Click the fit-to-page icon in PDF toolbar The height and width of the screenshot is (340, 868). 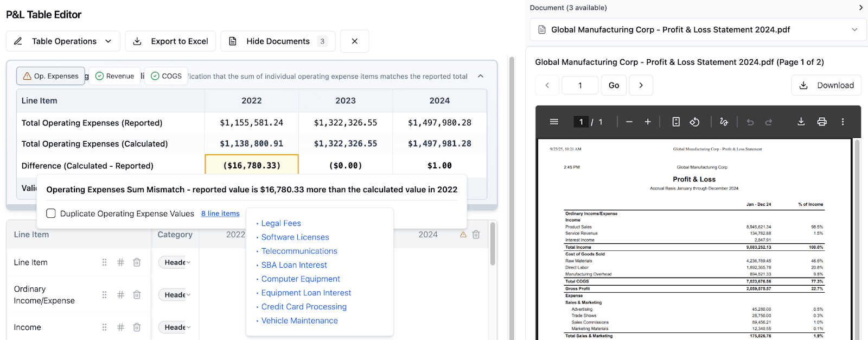coord(676,122)
